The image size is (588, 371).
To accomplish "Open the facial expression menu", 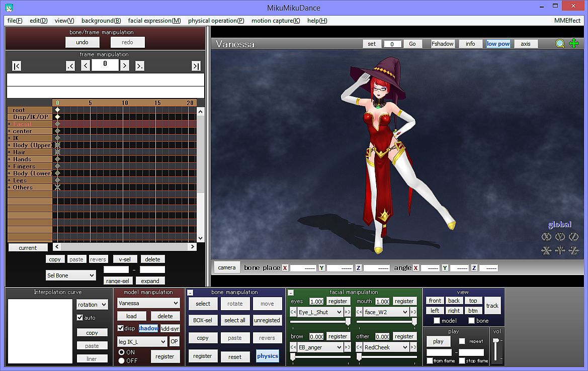I will click(154, 21).
